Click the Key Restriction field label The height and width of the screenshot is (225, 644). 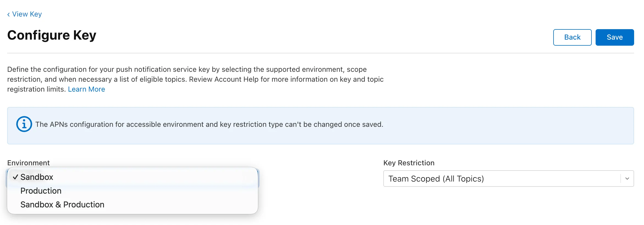pyautogui.click(x=409, y=163)
